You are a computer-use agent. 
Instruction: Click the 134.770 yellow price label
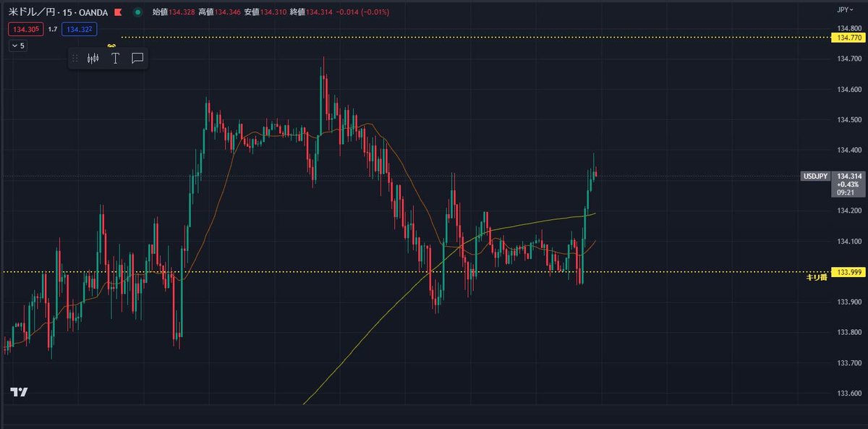pyautogui.click(x=848, y=37)
